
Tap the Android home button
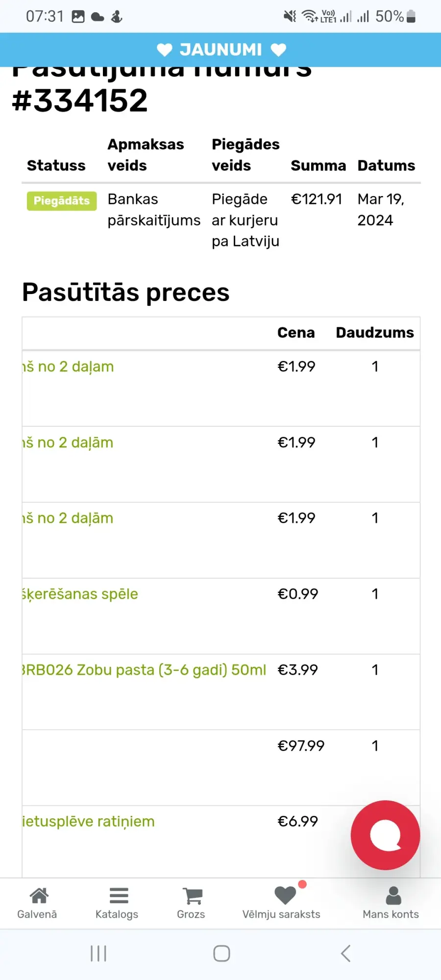pyautogui.click(x=221, y=954)
